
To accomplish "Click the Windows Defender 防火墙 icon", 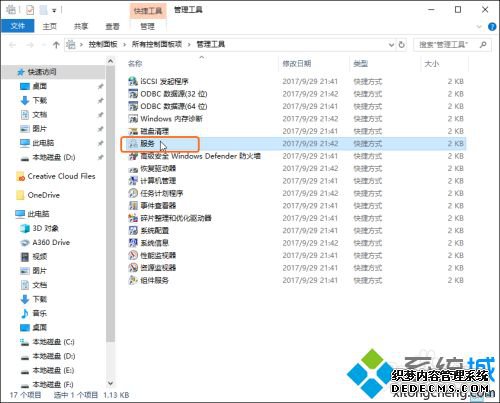I will (133, 156).
